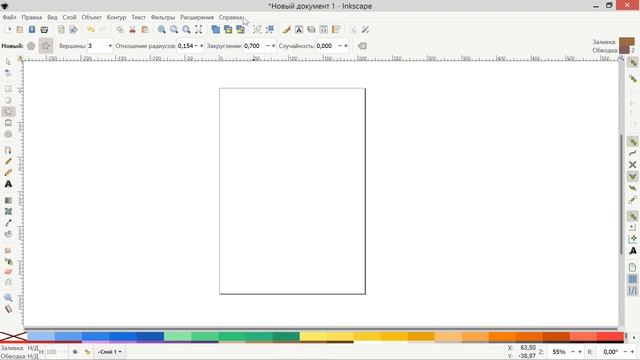Select the Node edit tool

8,73
